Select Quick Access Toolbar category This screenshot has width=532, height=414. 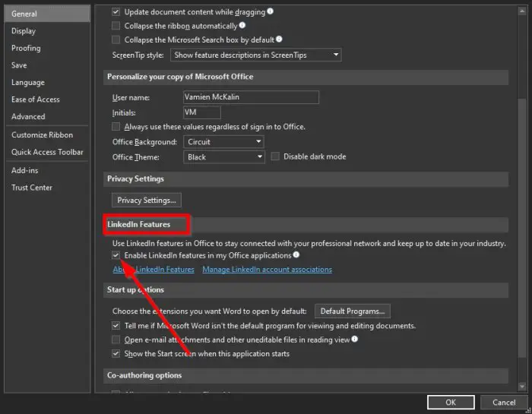click(x=47, y=152)
